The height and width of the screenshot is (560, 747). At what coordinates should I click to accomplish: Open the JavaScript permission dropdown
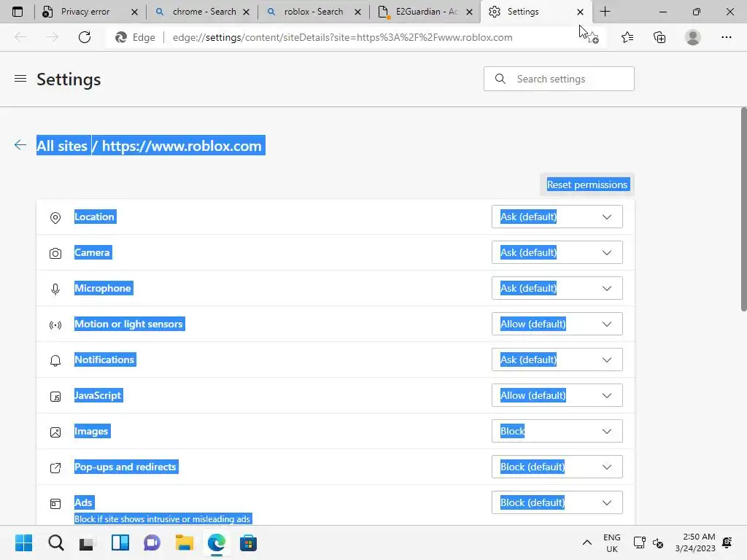tap(557, 395)
